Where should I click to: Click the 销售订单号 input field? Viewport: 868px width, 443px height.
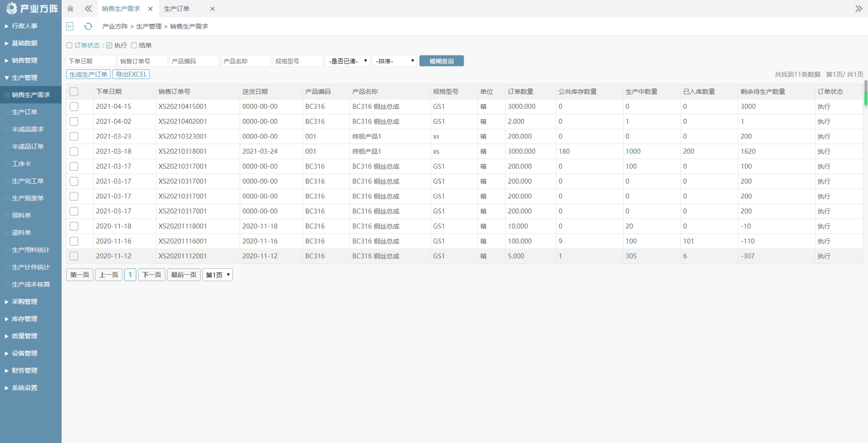click(142, 61)
